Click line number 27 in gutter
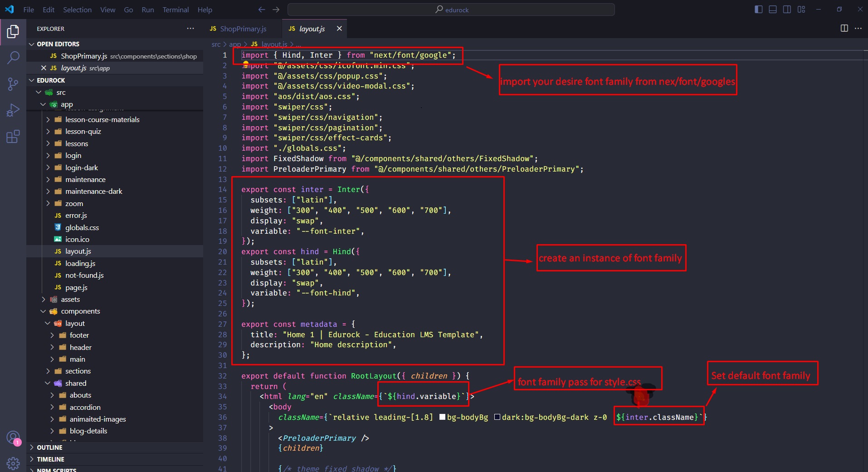This screenshot has width=868, height=472. pyautogui.click(x=222, y=324)
